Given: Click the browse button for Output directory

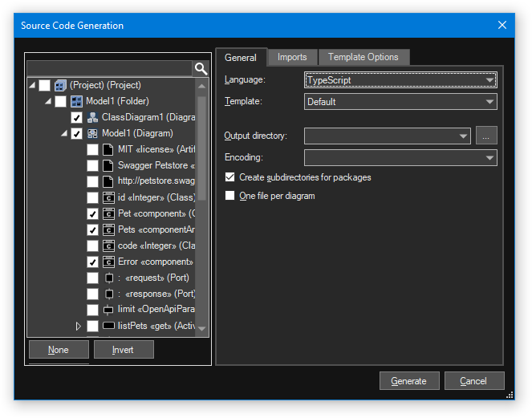Looking at the screenshot, I should tap(486, 136).
